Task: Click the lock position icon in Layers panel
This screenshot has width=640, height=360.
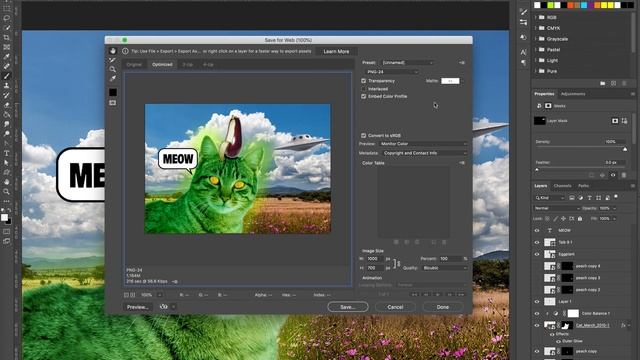Action: pyautogui.click(x=563, y=219)
